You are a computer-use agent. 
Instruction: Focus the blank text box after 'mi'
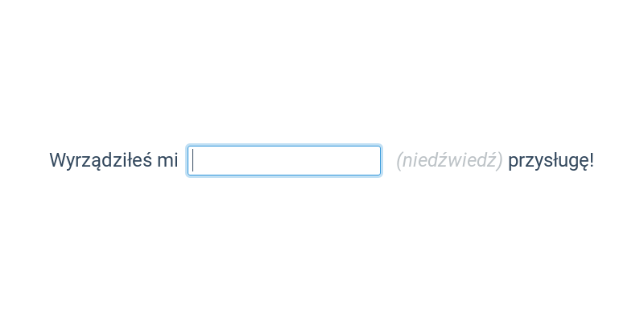tap(284, 160)
